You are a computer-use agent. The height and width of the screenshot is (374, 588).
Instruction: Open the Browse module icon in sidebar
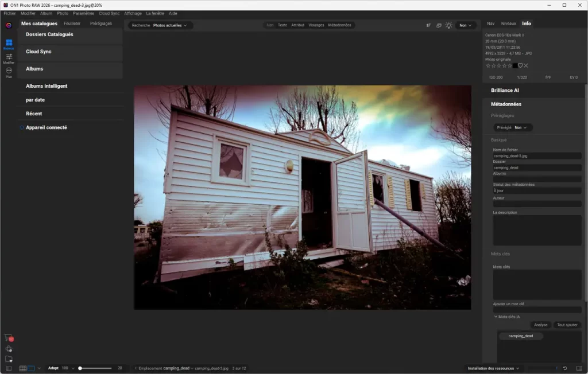9,44
